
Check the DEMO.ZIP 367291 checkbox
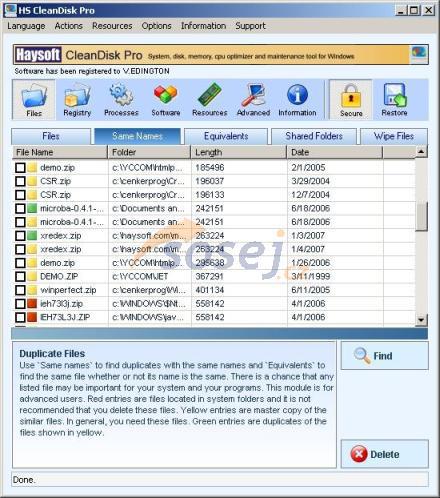point(20,276)
